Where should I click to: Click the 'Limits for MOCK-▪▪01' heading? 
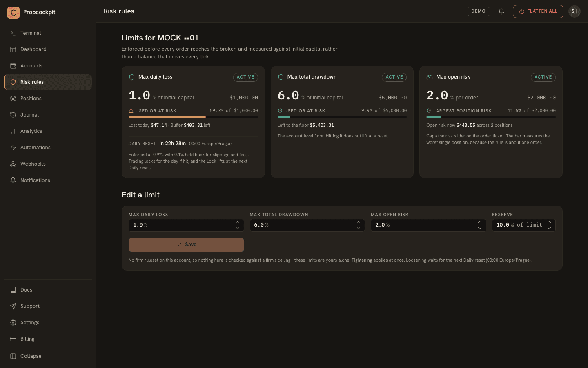[x=160, y=38]
